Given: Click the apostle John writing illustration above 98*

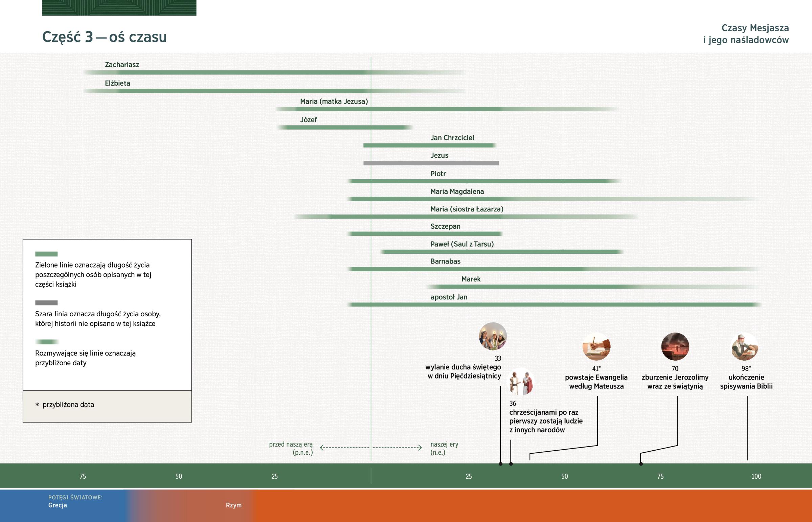Looking at the screenshot, I should coord(745,346).
